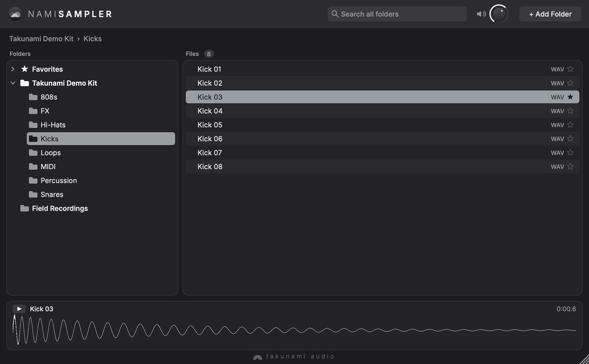Select the Kick 04 file

click(383, 111)
